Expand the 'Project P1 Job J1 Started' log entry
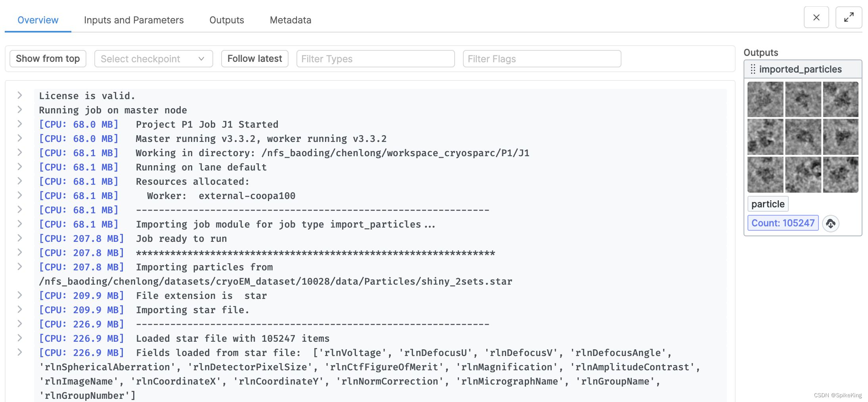 click(19, 124)
